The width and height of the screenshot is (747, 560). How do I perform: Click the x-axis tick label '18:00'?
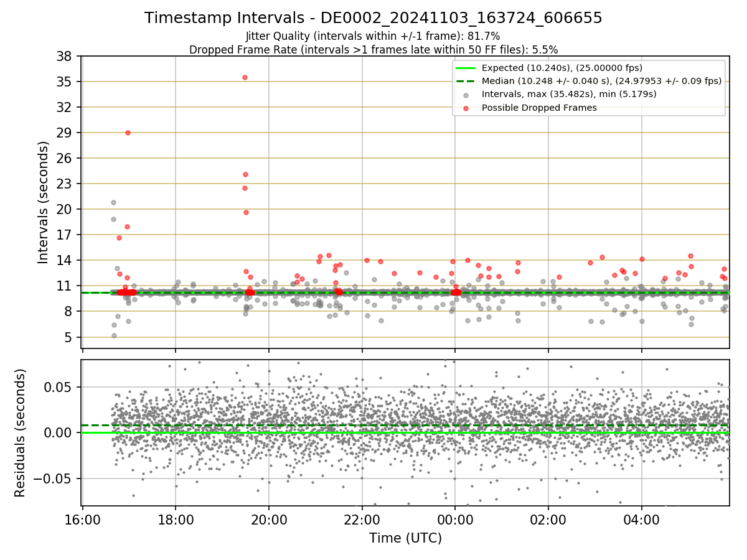(176, 519)
